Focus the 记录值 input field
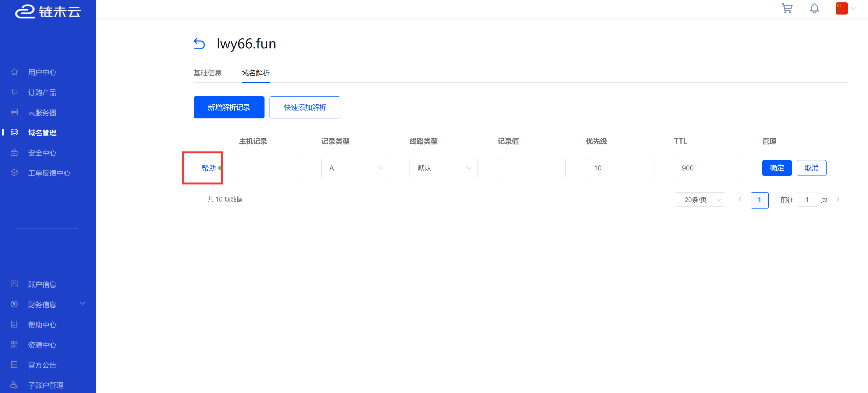This screenshot has width=868, height=393. tap(531, 168)
